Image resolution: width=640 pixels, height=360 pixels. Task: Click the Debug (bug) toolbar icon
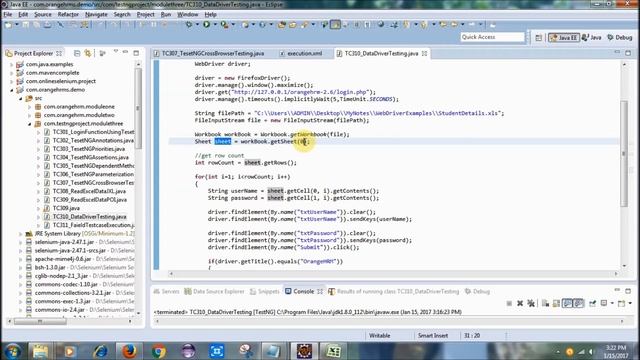pyautogui.click(x=189, y=25)
